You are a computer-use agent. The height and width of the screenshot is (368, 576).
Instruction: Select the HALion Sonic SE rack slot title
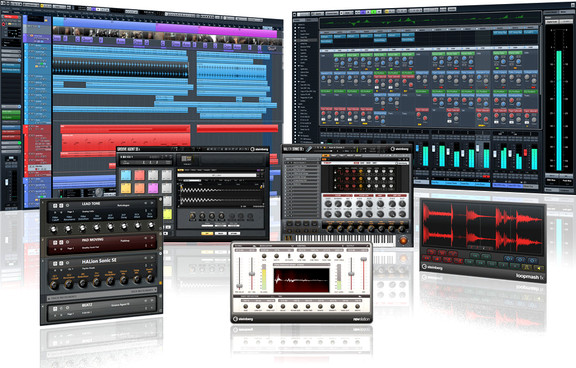tap(99, 261)
